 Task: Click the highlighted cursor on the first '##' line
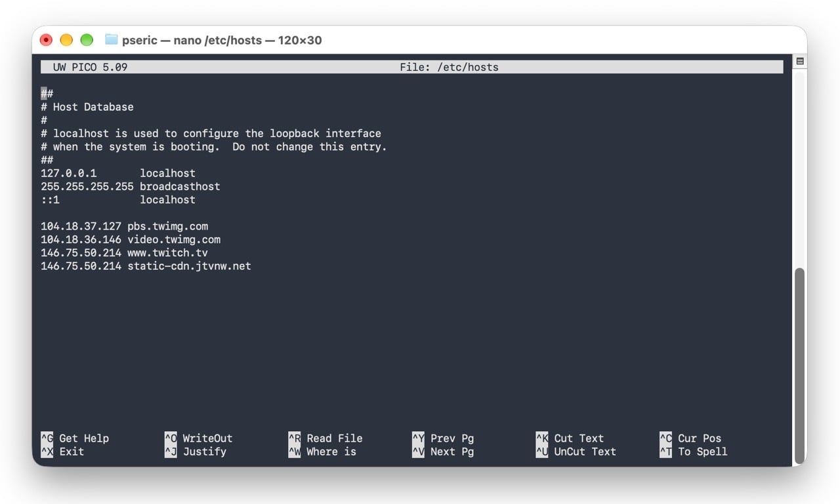coord(44,94)
